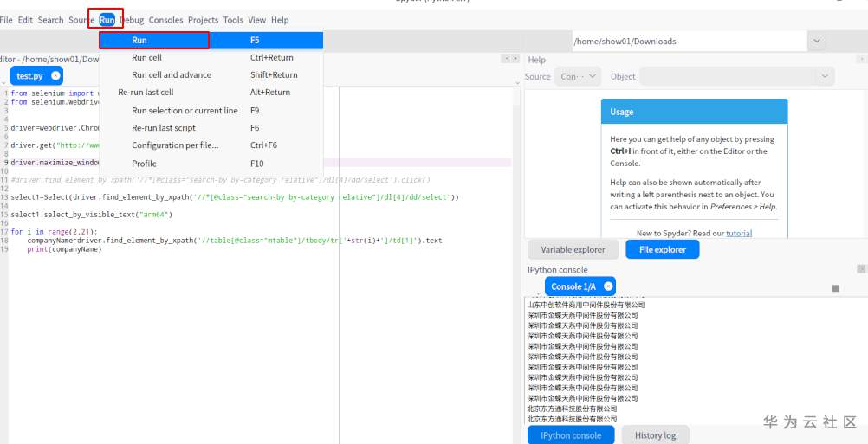Switch to File explorer tab
Image resolution: width=868 pixels, height=444 pixels.
662,249
